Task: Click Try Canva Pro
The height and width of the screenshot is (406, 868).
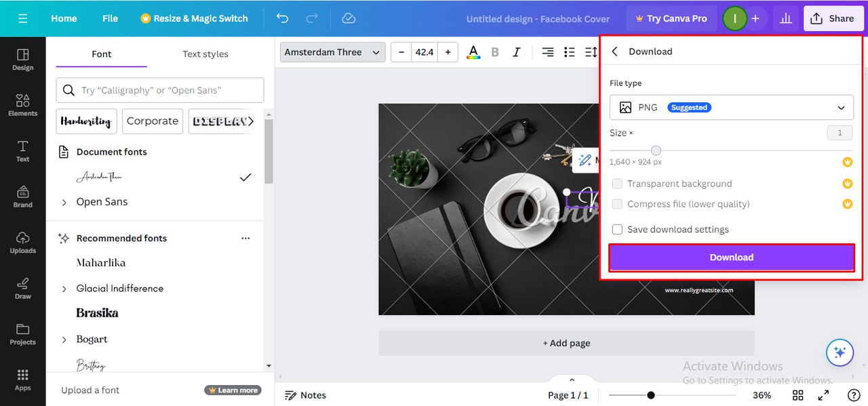Action: click(671, 18)
